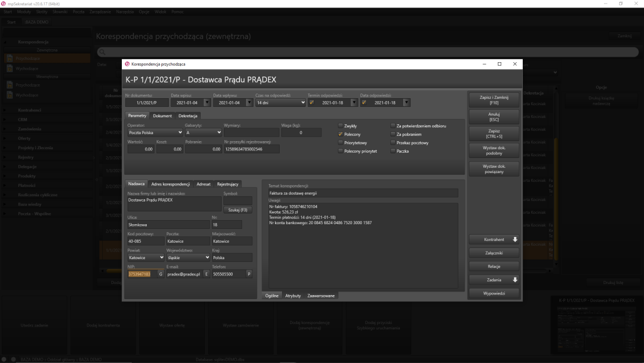Enable the Przekaz pocztowy checkbox
The height and width of the screenshot is (363, 644).
click(x=393, y=143)
